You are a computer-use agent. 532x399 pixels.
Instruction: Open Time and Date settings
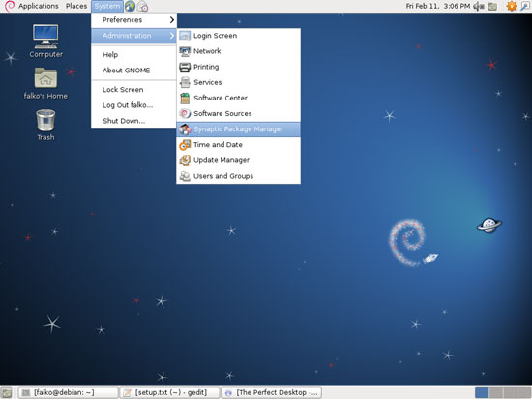click(239, 145)
